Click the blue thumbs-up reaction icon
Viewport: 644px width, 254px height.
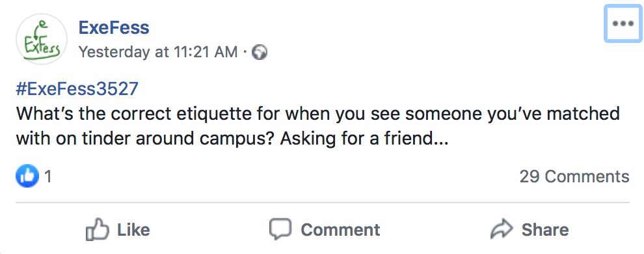coord(27,176)
